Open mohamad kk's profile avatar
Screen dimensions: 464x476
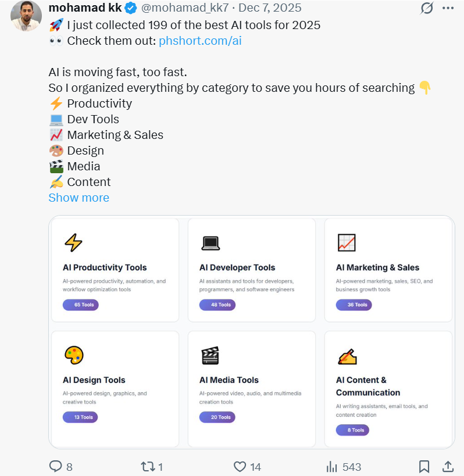(x=26, y=16)
